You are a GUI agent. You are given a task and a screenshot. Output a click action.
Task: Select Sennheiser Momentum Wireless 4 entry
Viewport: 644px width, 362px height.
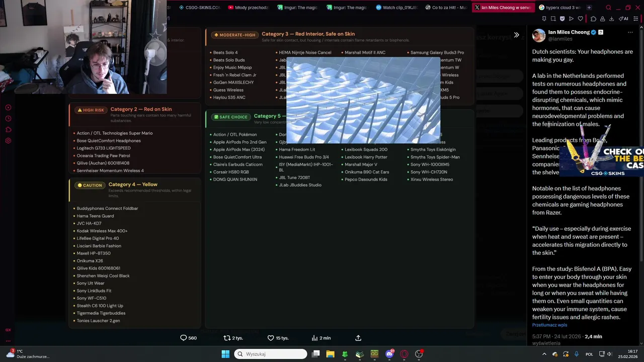click(110, 171)
